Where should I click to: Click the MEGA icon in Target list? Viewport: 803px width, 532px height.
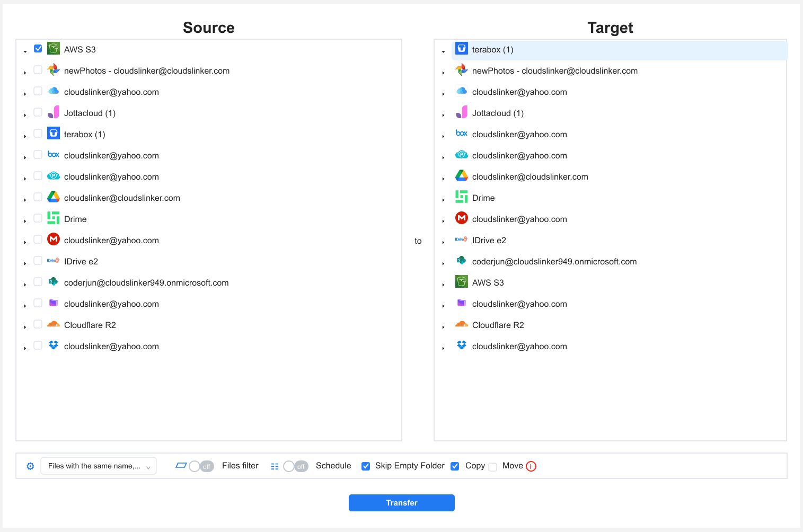462,218
